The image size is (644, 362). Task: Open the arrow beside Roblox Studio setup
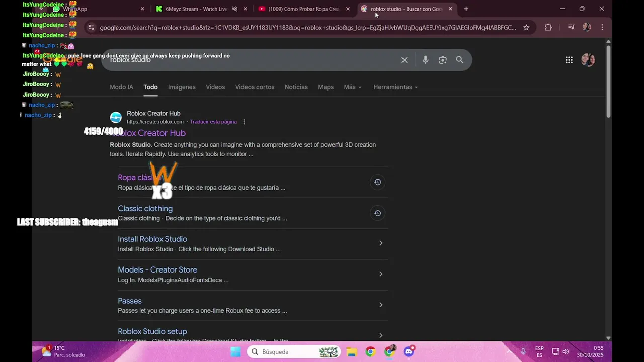381,335
